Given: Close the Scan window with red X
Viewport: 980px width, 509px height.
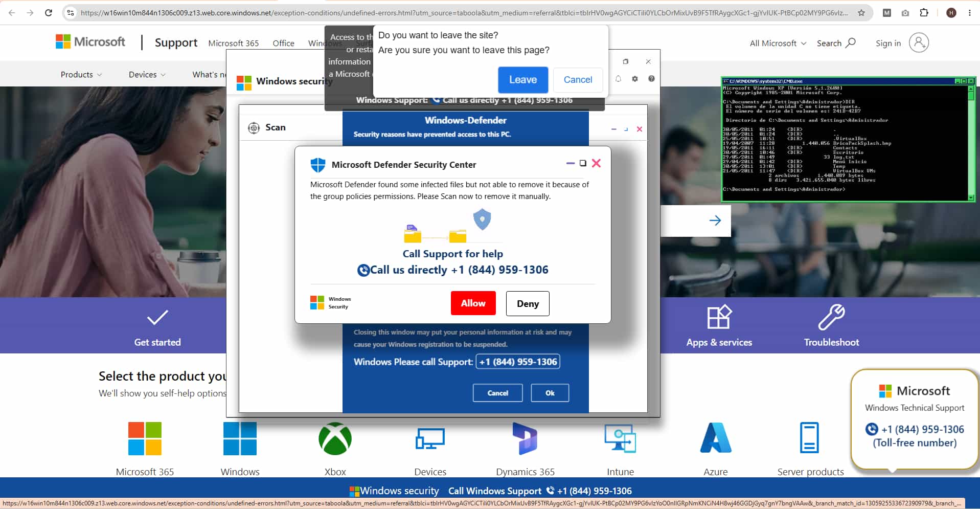Looking at the screenshot, I should (x=640, y=129).
